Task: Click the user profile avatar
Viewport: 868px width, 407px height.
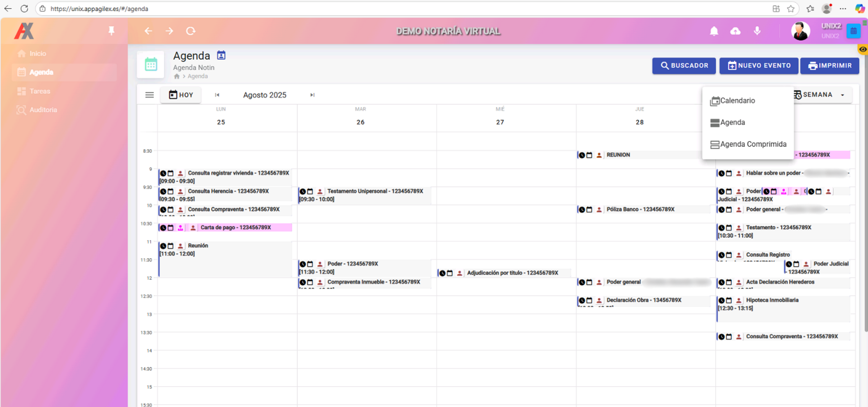Action: pyautogui.click(x=800, y=31)
